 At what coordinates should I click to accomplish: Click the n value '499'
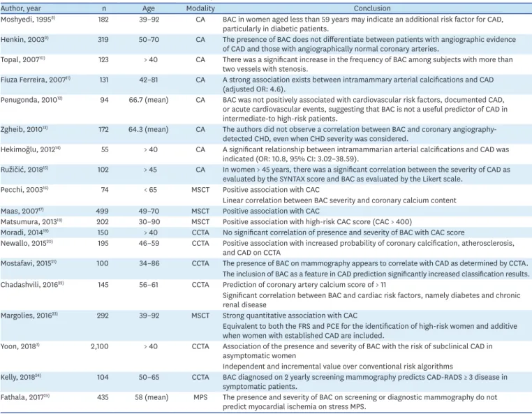[102, 211]
